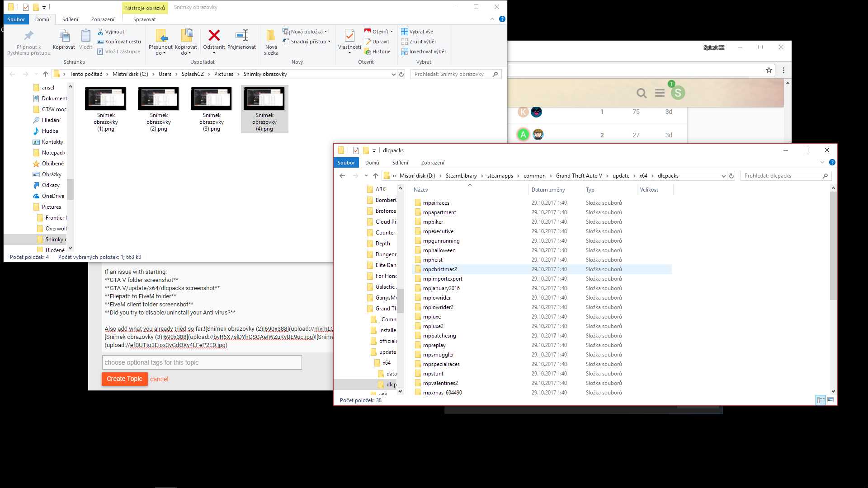
Task: Select thumbnail Snímek obrazovky (3).png
Action: (212, 109)
